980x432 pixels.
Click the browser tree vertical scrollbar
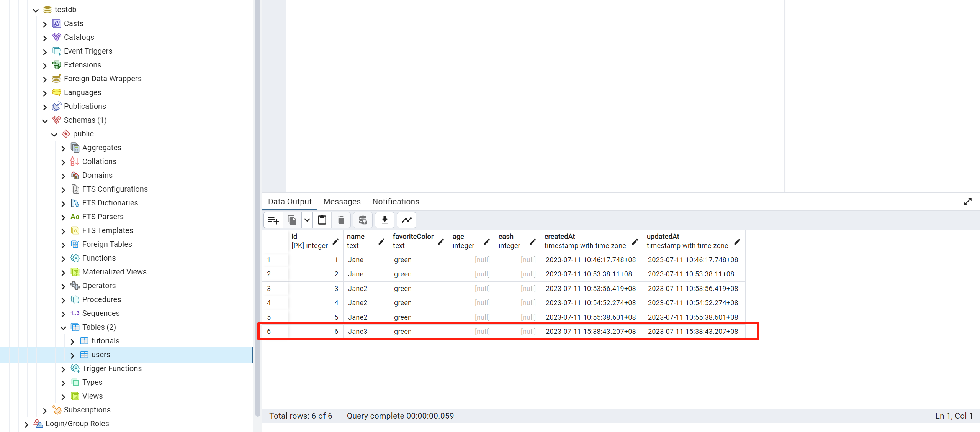pyautogui.click(x=257, y=207)
